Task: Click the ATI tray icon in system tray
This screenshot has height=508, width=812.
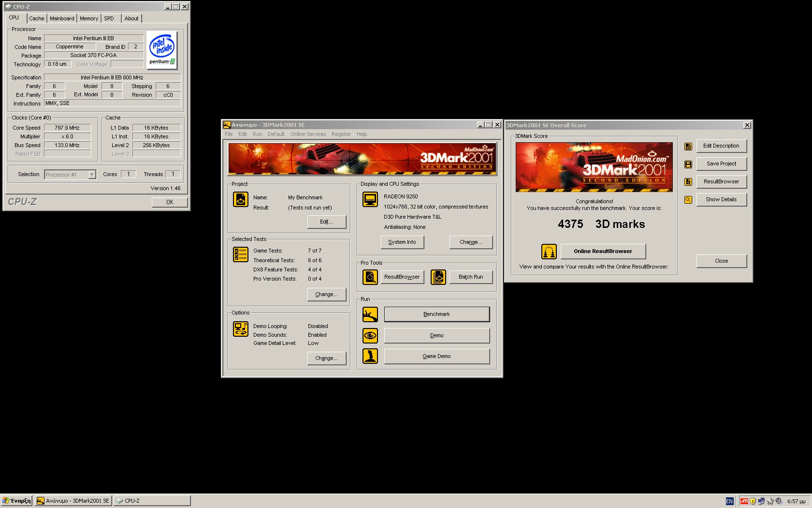Action: coord(744,501)
